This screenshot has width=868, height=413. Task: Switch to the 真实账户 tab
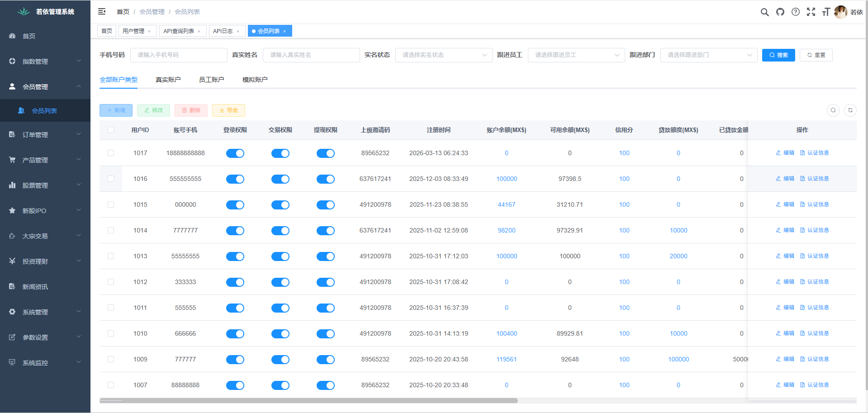point(168,80)
